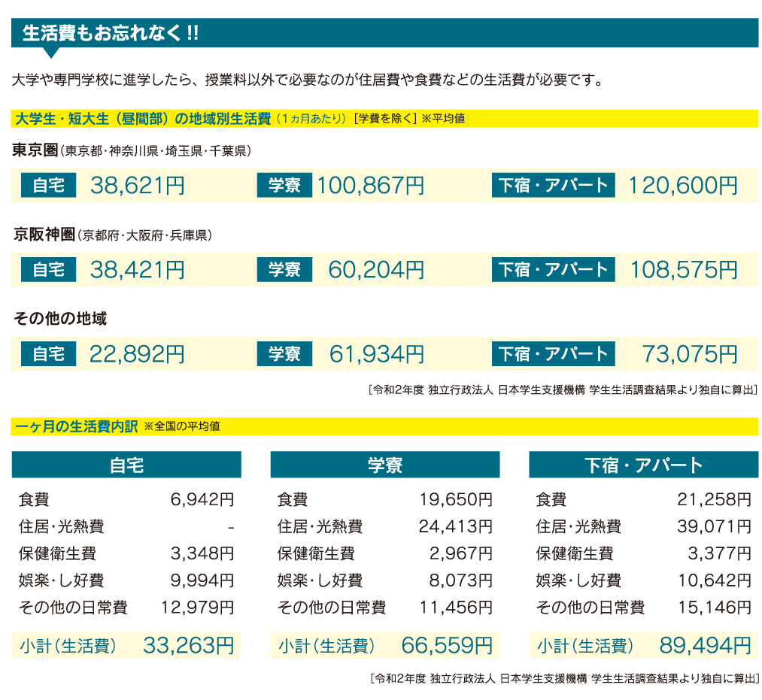Select the 学寮 breakdown table header

point(384,465)
